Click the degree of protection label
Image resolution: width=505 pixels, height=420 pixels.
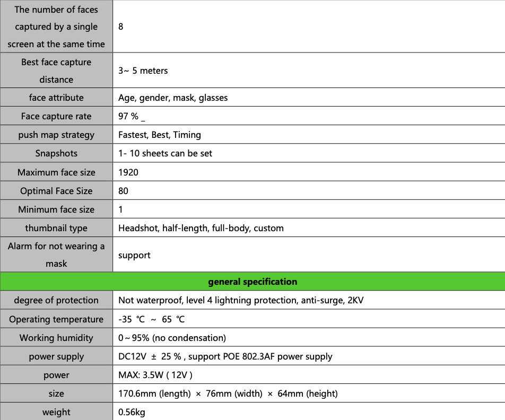(x=56, y=300)
